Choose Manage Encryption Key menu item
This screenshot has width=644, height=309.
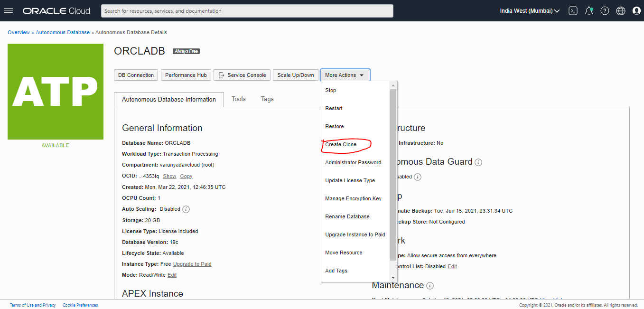tap(355, 198)
